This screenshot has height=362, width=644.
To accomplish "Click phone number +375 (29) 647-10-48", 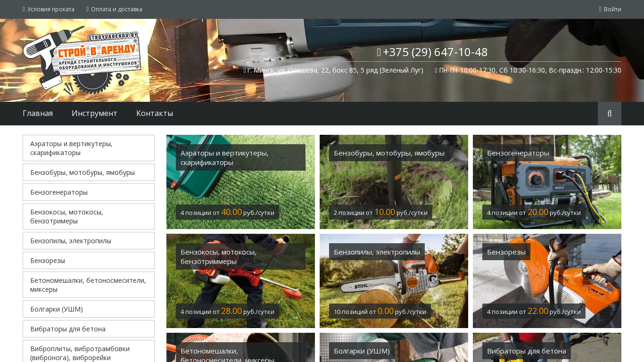I will 432,52.
